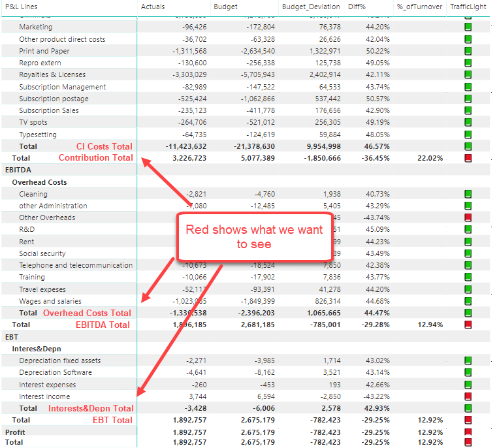Click the red traffic light on EBITDA Total row

[468, 325]
